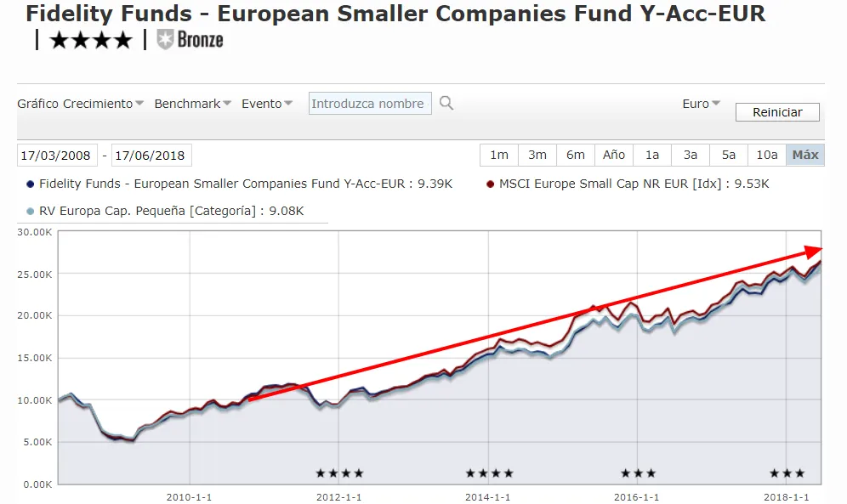Open the Evento dropdown menu
The height and width of the screenshot is (504, 847).
click(267, 104)
